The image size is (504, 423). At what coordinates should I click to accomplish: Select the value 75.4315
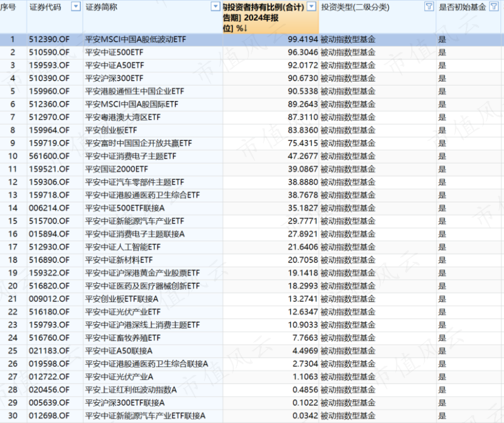[303, 143]
